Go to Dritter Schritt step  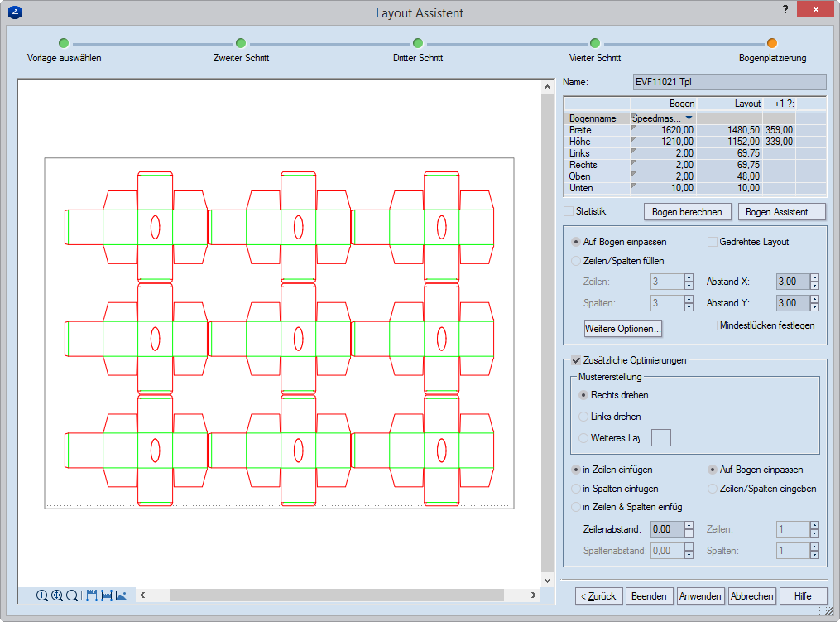click(418, 43)
